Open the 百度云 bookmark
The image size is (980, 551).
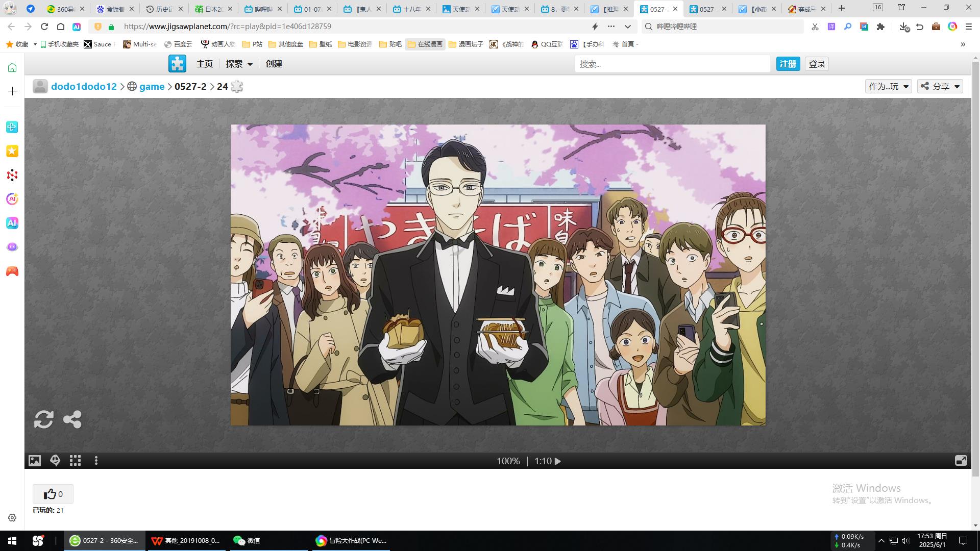coord(179,44)
